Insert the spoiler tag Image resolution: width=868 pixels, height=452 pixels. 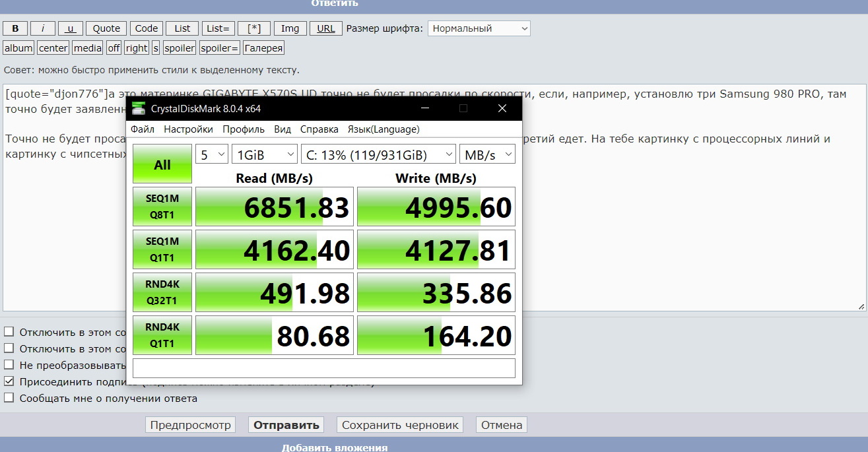click(x=180, y=48)
